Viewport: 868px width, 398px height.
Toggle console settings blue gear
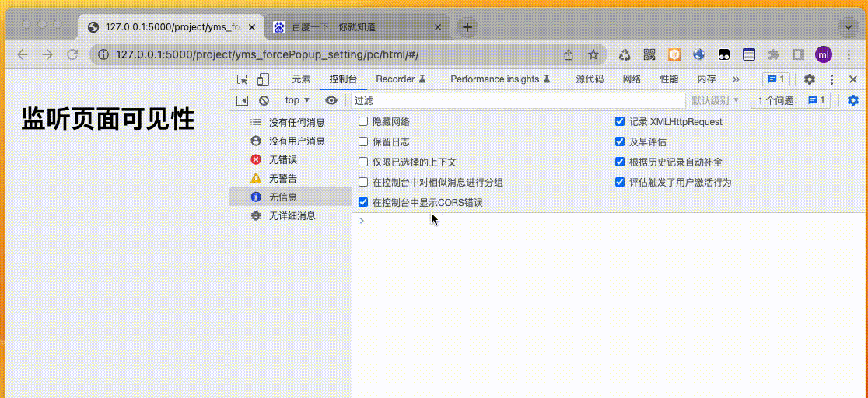coord(853,100)
